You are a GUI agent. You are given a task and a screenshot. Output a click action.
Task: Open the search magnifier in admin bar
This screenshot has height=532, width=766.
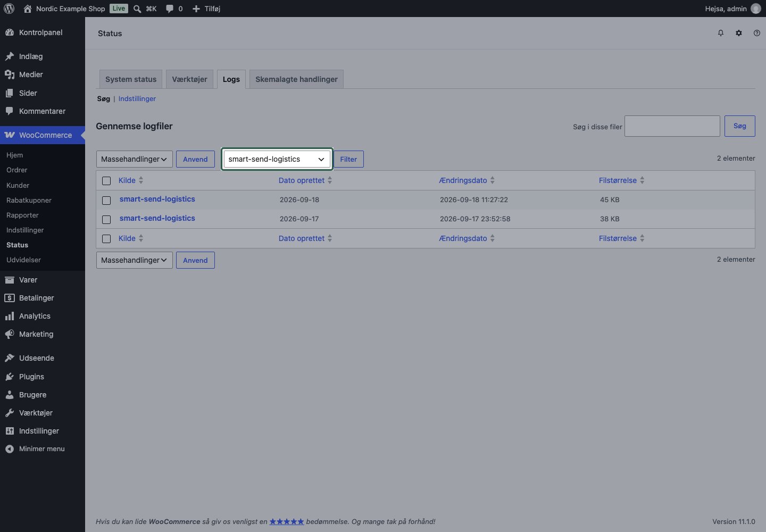point(137,9)
